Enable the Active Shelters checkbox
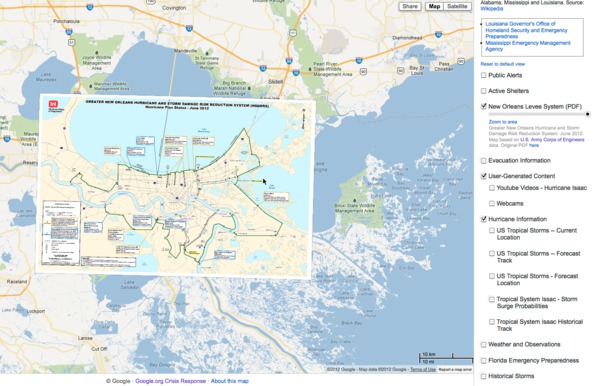The height and width of the screenshot is (386, 600). point(484,91)
